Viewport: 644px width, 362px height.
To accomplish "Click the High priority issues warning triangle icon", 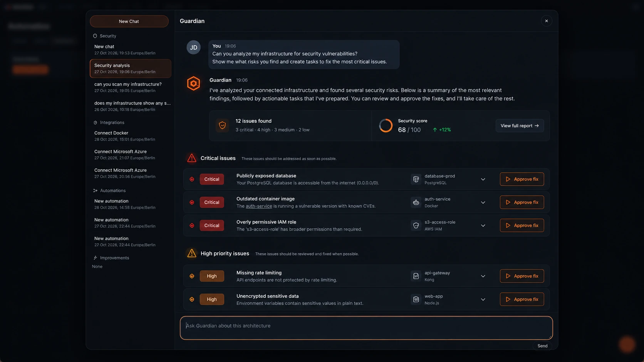I will pos(191,253).
